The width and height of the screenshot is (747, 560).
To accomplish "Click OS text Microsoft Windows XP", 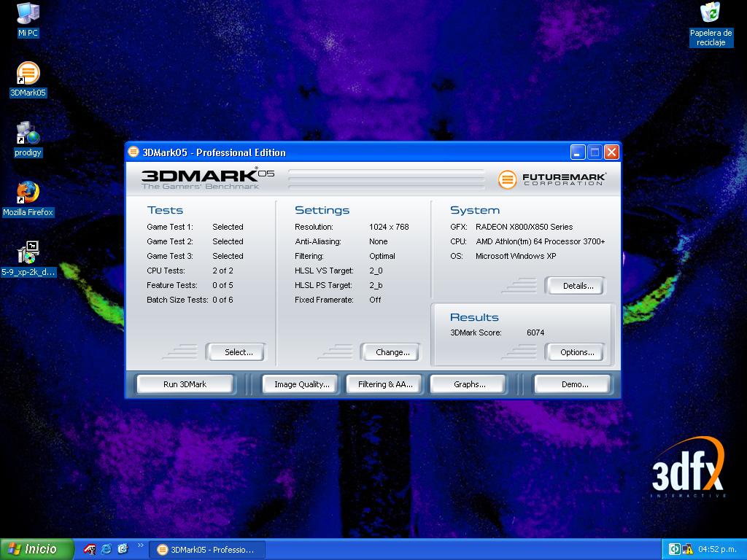I will [516, 256].
